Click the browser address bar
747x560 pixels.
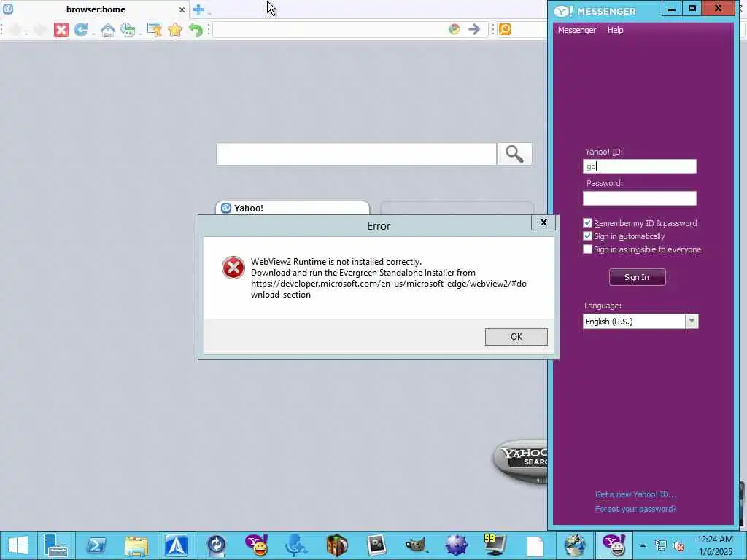coord(330,29)
